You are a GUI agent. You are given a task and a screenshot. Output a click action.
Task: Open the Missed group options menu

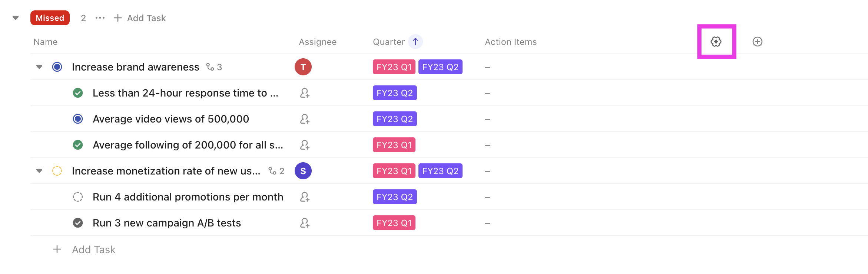(100, 18)
